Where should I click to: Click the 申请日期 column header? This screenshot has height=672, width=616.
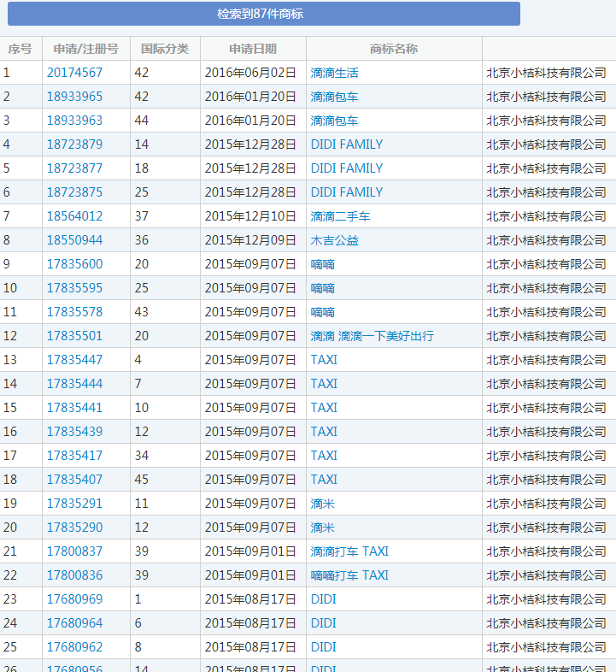(x=253, y=49)
